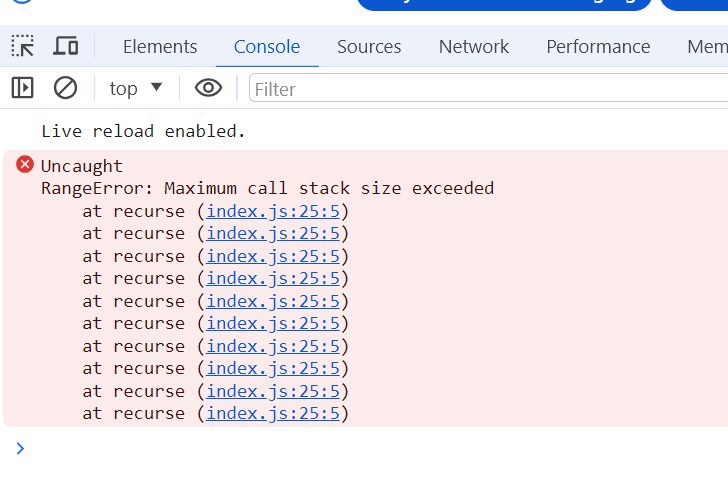
Task: Open the Sources tab
Action: tap(369, 46)
